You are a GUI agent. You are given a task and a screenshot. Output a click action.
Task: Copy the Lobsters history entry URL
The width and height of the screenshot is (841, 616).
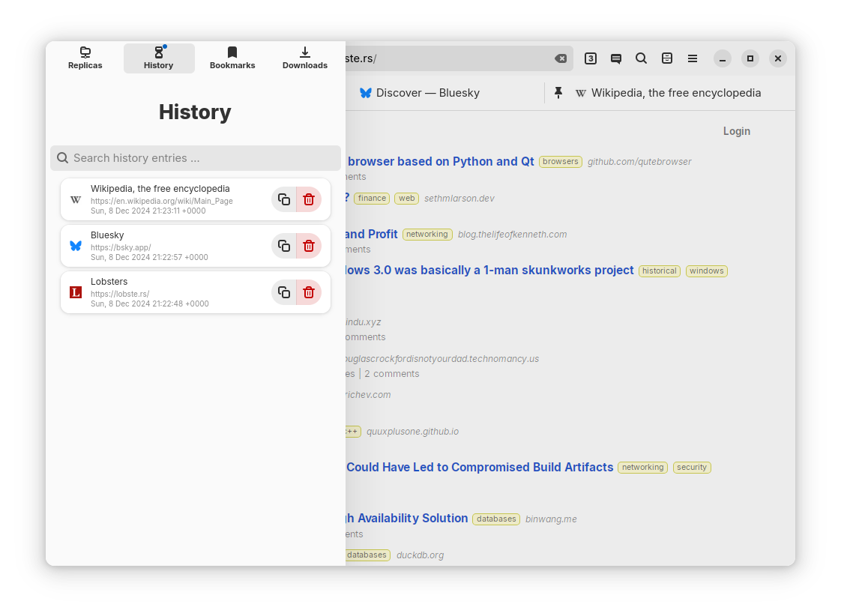pos(284,292)
